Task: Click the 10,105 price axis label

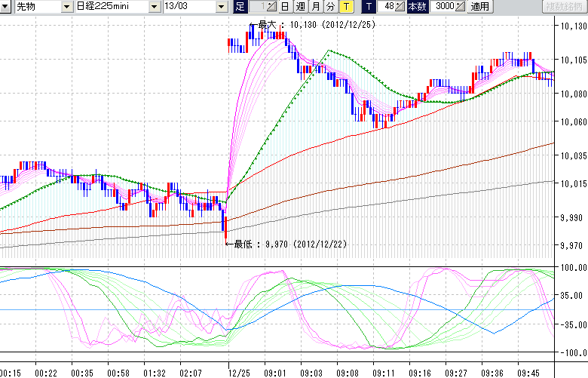Action: [570, 60]
